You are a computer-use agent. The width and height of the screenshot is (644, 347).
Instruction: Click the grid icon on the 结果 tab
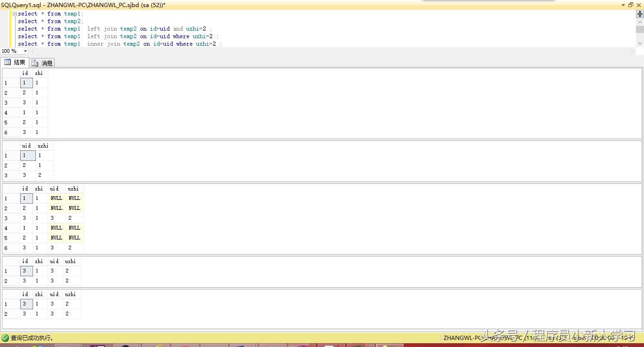click(x=8, y=62)
